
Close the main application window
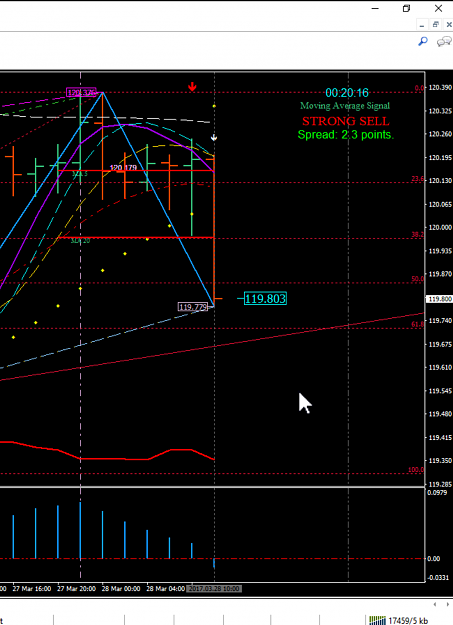point(438,8)
